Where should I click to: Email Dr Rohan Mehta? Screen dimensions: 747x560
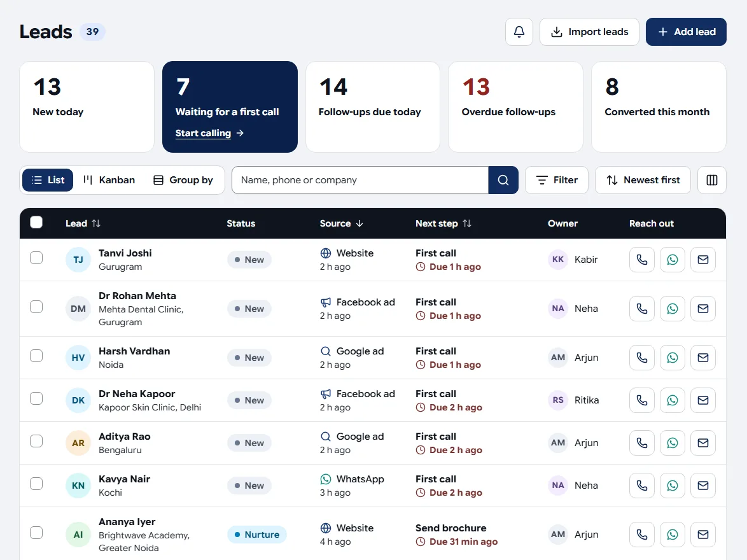[702, 309]
